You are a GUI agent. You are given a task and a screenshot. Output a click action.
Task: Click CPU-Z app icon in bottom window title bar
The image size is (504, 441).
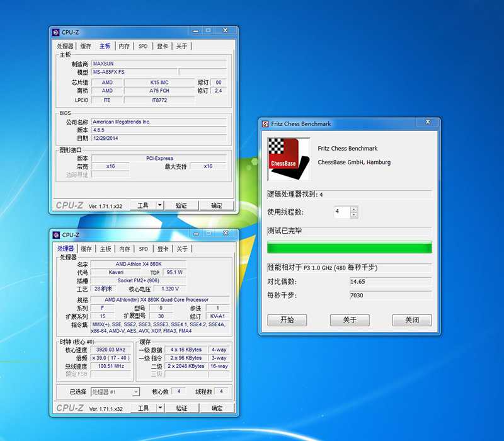click(56, 235)
